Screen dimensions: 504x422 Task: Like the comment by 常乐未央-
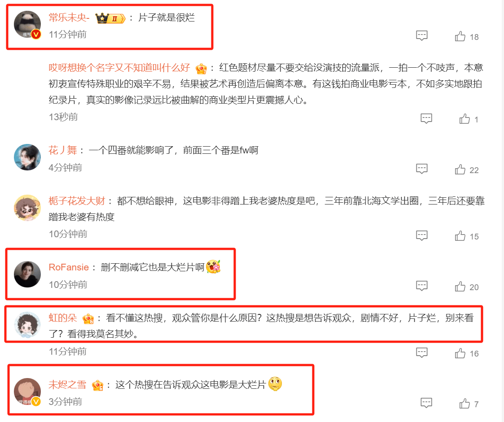tap(460, 36)
